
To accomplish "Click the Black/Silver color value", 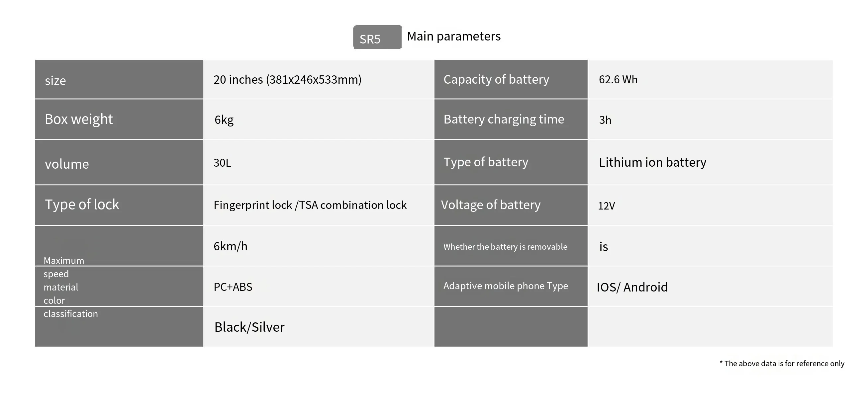I will tap(249, 327).
